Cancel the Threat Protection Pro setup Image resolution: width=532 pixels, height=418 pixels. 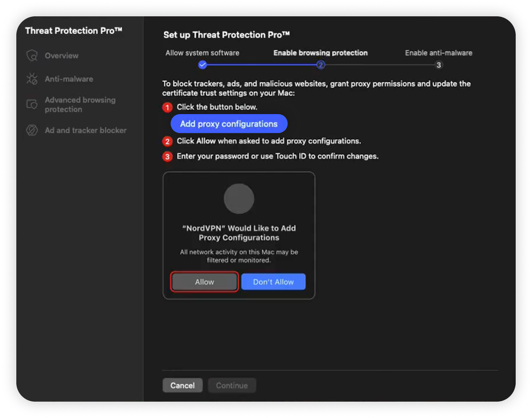click(182, 385)
